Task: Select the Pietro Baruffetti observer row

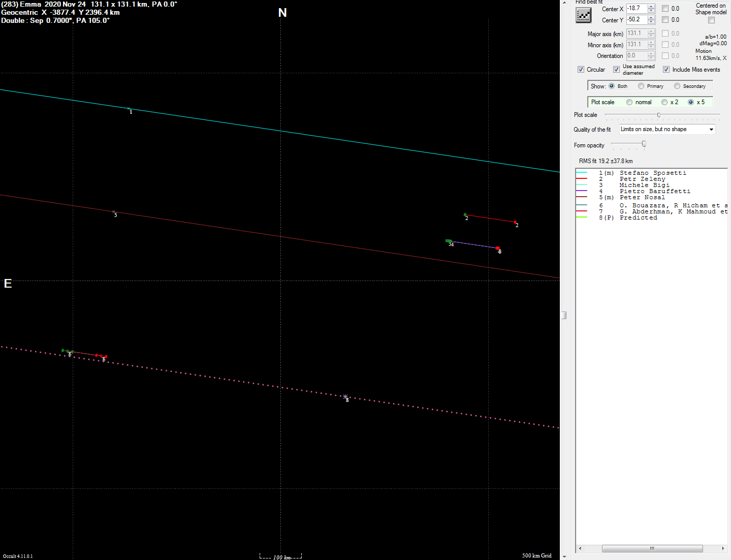Action: [x=652, y=191]
